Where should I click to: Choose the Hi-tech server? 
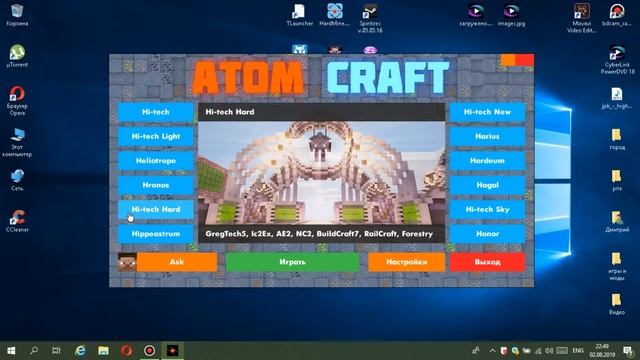click(x=156, y=112)
